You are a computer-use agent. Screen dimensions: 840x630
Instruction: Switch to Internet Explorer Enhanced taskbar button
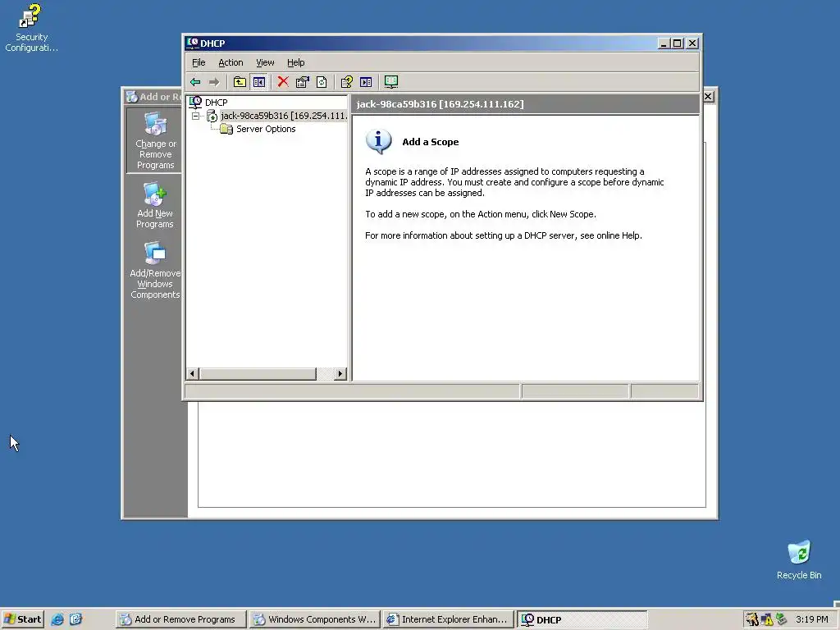(x=449, y=619)
